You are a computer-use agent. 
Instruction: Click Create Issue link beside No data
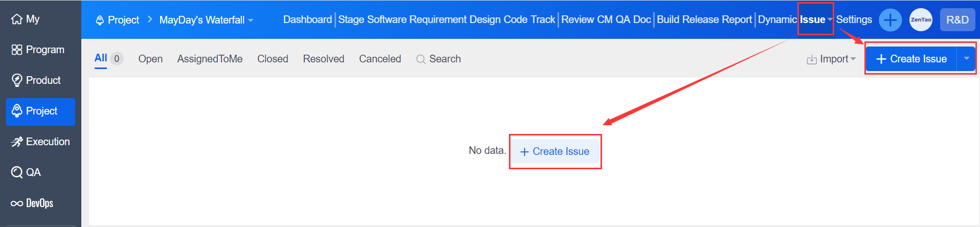point(555,151)
